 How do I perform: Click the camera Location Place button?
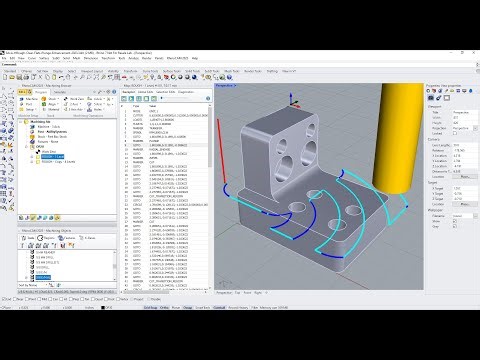(x=465, y=177)
